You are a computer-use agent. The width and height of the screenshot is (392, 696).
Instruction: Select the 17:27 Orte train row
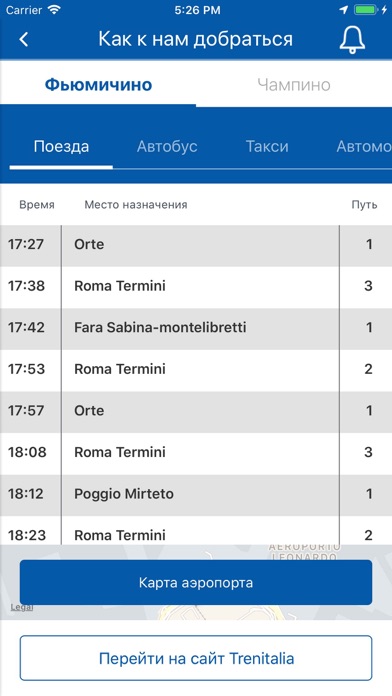tap(196, 245)
